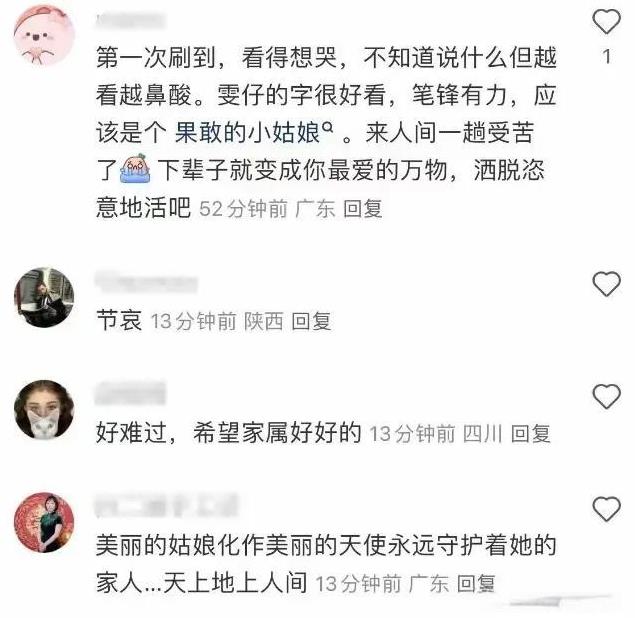Viewport: 635px width, 618px height.
Task: Like the 节哀 comment from 陕西
Action: [x=606, y=283]
